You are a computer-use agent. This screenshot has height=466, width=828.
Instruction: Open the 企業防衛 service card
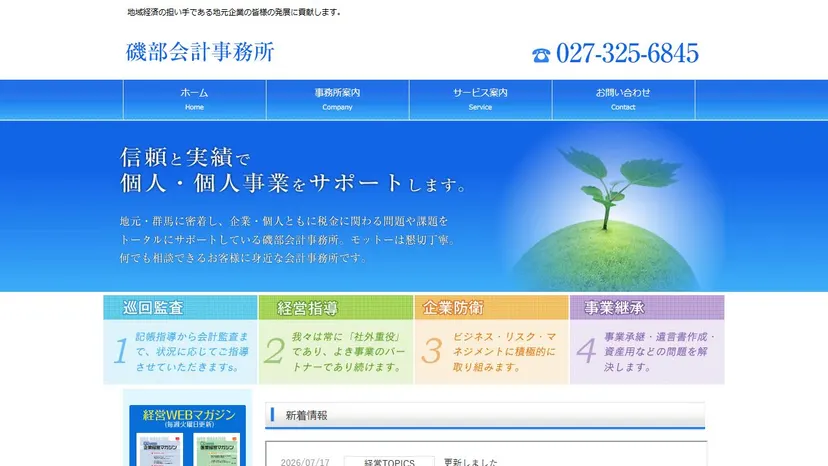(492, 339)
